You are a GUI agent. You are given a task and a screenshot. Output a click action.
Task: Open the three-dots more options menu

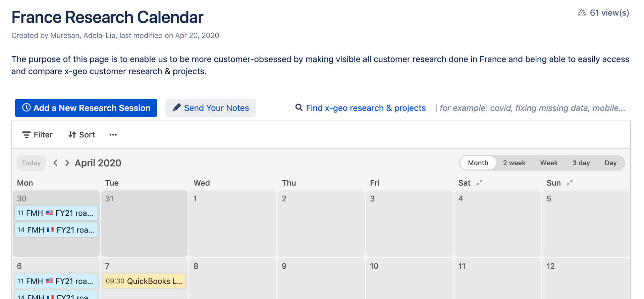point(113,135)
